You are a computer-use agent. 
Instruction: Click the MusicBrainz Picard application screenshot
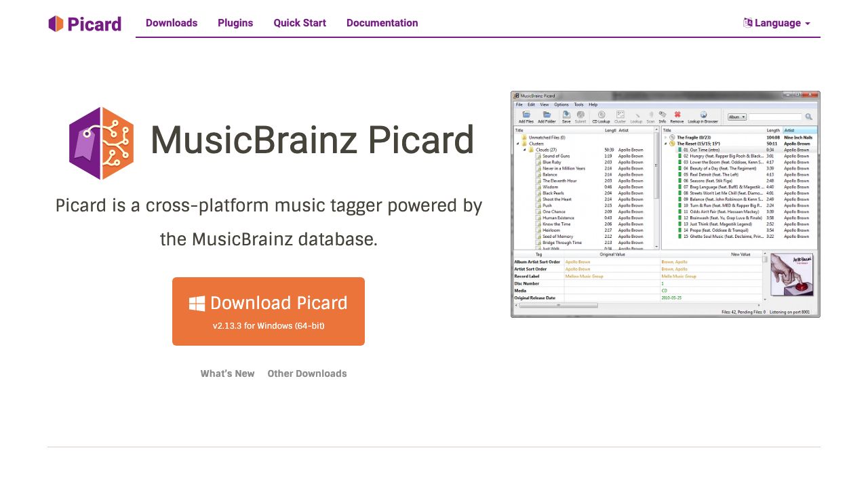(665, 204)
